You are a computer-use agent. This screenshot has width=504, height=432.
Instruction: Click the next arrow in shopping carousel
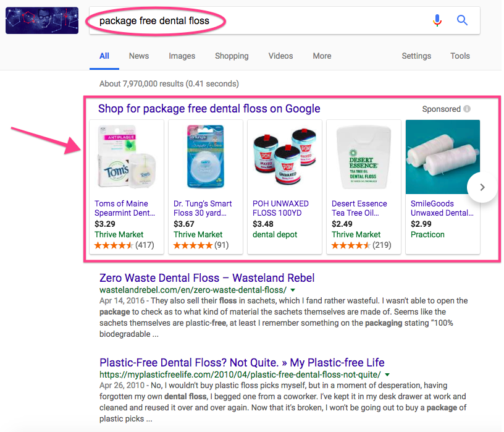tap(482, 187)
